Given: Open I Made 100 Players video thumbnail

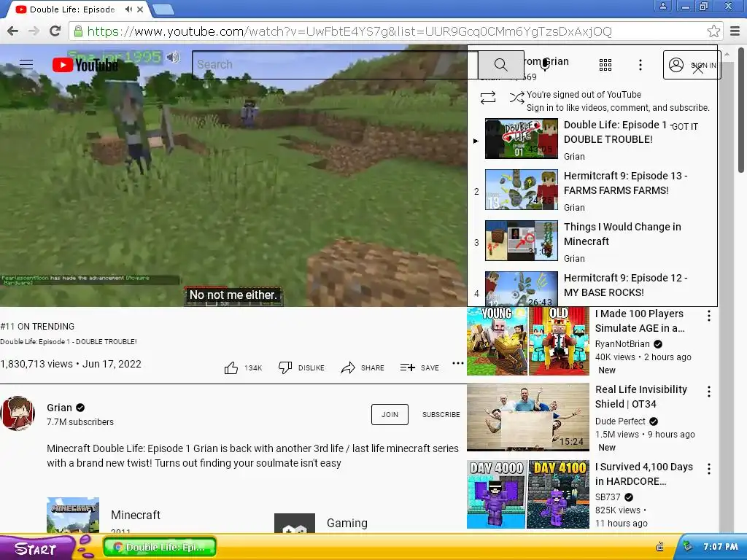Looking at the screenshot, I should point(528,341).
